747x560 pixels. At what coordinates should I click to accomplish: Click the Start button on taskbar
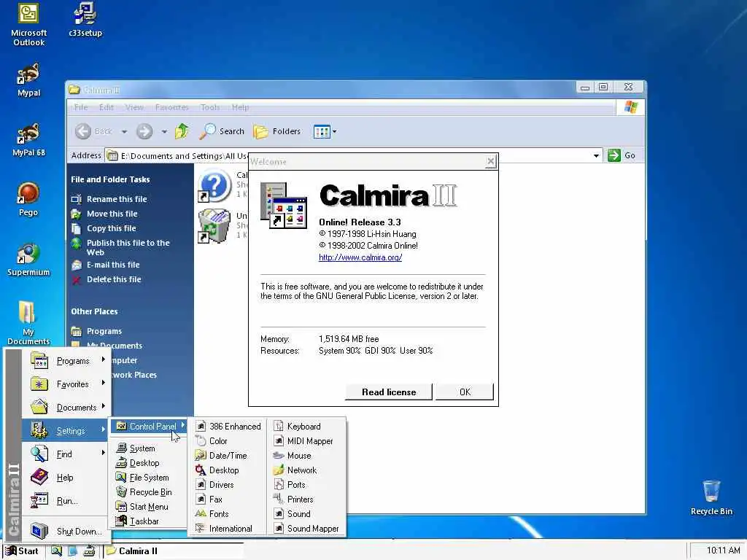click(22, 551)
